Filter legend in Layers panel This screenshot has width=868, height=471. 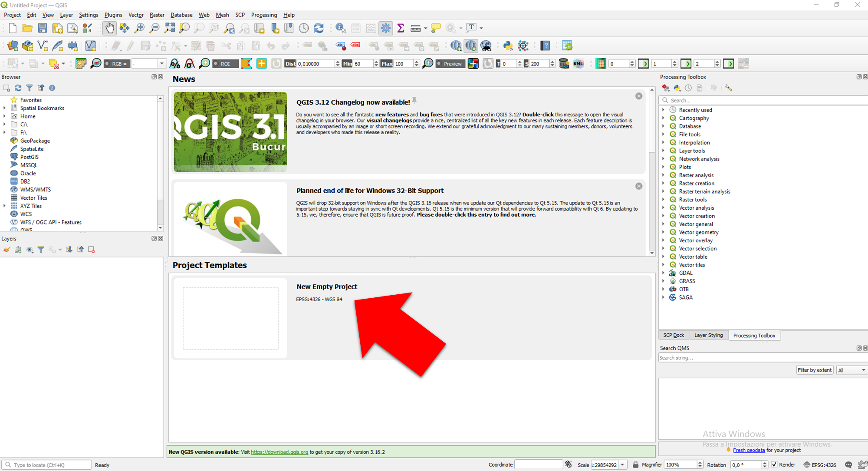coord(41,250)
